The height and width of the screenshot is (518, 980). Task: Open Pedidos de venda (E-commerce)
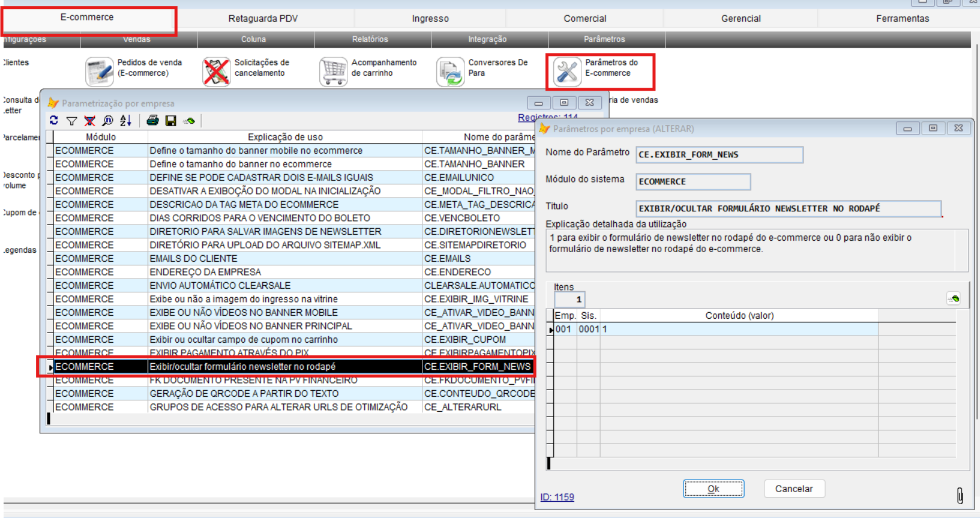100,71
